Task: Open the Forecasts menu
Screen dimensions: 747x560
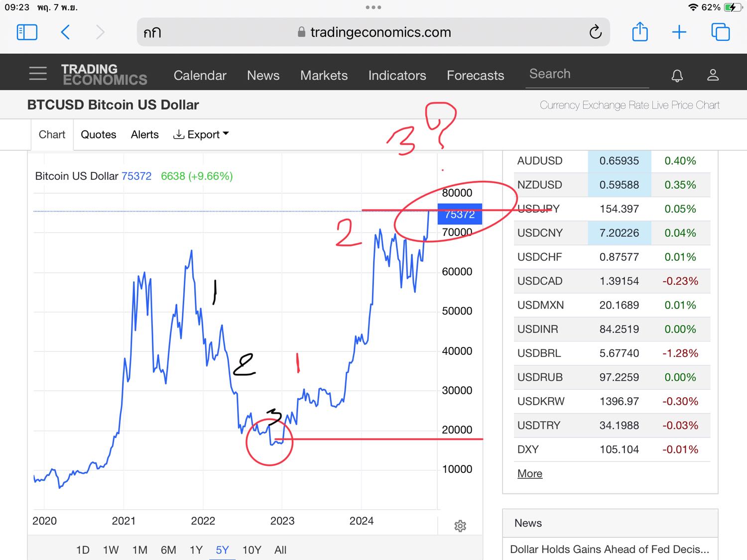Action: (x=475, y=75)
